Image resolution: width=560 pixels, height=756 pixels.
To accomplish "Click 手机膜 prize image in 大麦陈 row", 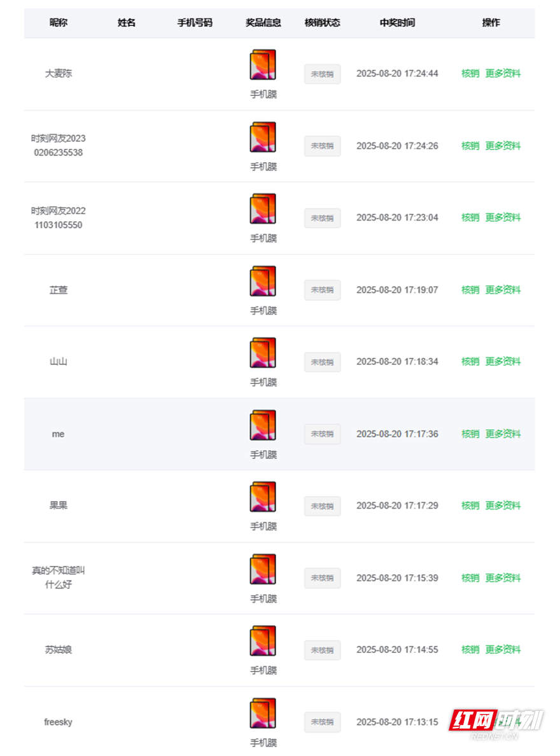I will (263, 65).
